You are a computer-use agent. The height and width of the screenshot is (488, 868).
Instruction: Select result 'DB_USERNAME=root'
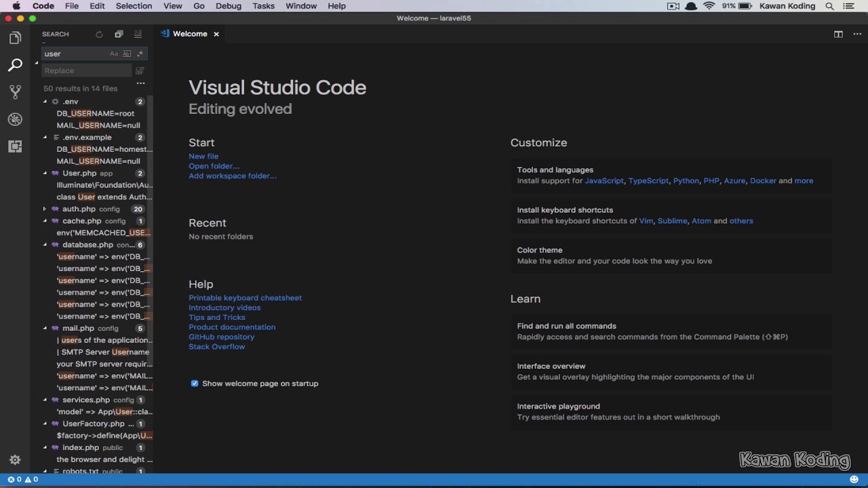[96, 114]
